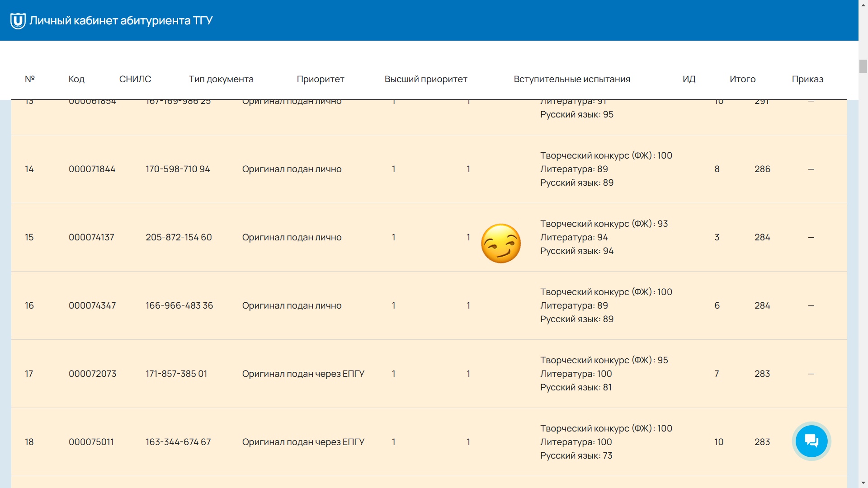Screen dimensions: 868x488
Task: Click row 17 Оригинал подан через ЕПГУ
Action: [x=303, y=374]
